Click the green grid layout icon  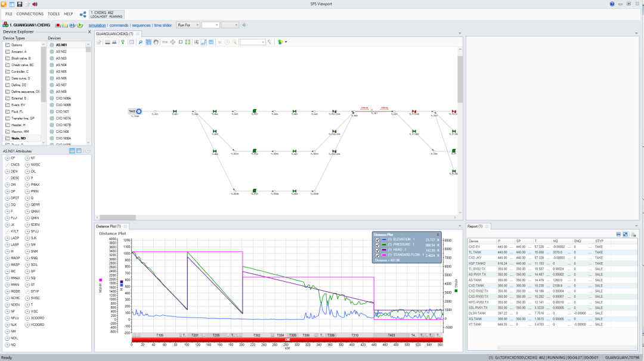click(x=188, y=42)
